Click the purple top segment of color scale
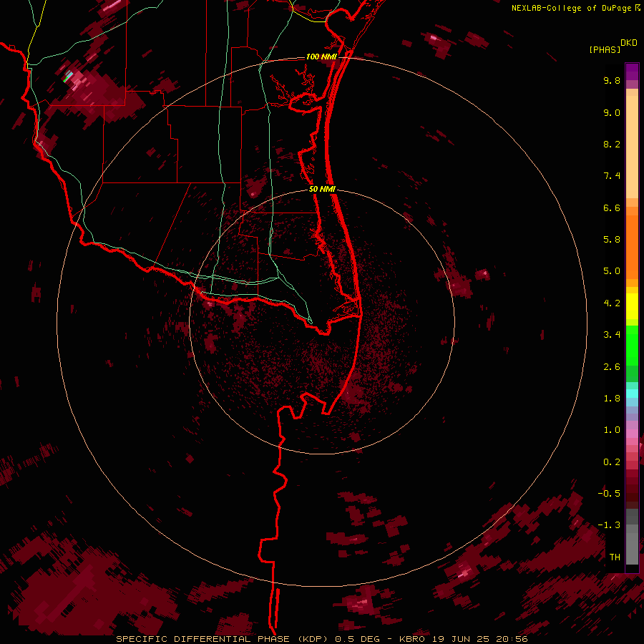 (x=632, y=72)
